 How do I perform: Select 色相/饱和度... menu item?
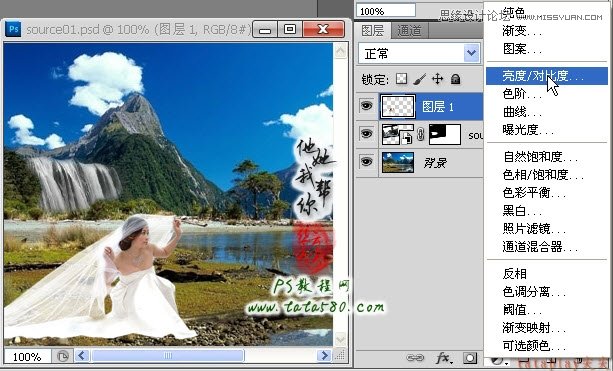coord(546,175)
